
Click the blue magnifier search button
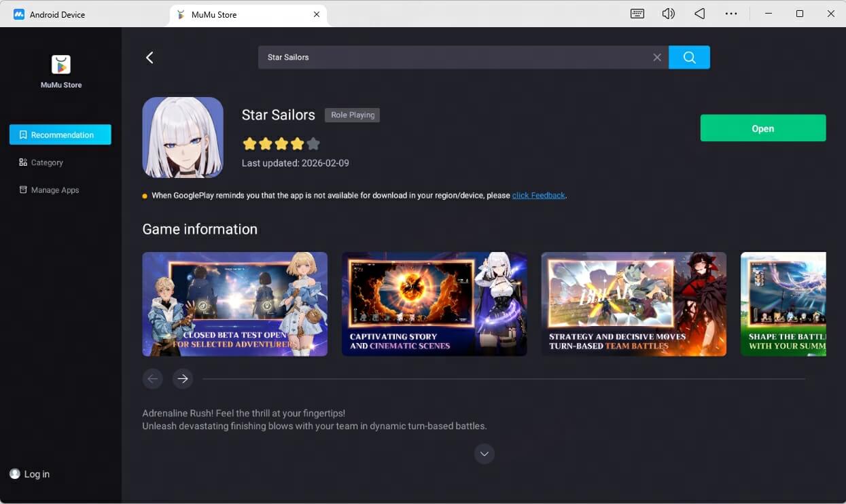689,57
